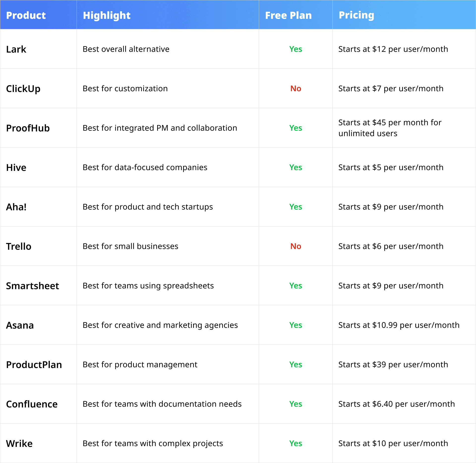Click 'Starts at $45 per month for unlimited users'
Image resolution: width=476 pixels, height=463 pixels.
tap(390, 128)
